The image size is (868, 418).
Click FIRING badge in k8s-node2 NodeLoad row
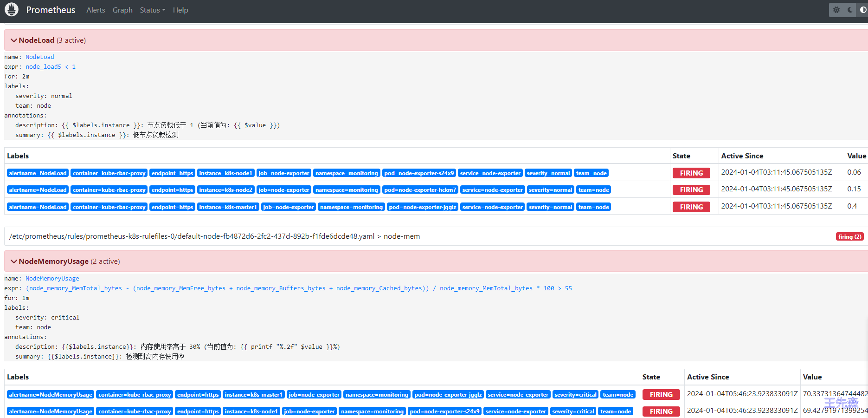pos(691,190)
